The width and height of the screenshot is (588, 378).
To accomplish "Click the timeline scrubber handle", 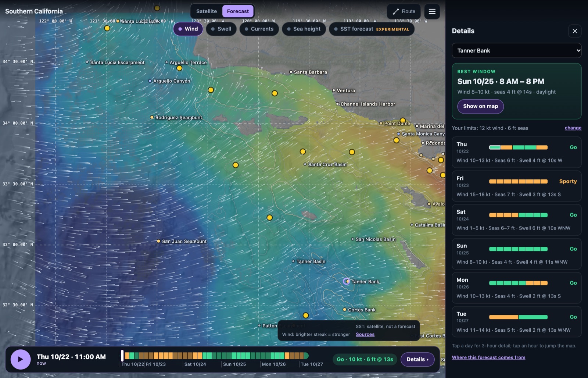I will 122,356.
